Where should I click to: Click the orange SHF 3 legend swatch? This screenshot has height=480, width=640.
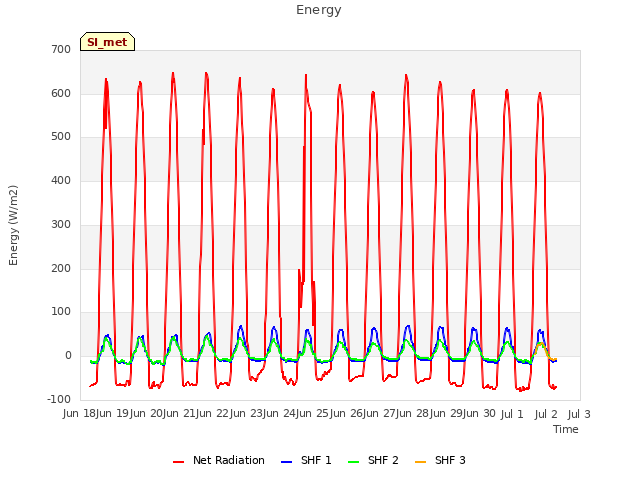click(x=420, y=462)
